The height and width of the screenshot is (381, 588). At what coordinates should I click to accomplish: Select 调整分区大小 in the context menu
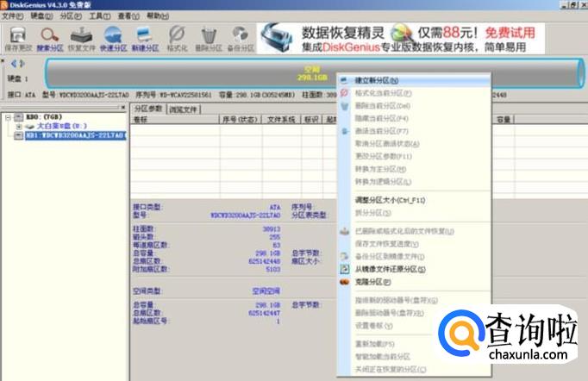click(x=390, y=199)
